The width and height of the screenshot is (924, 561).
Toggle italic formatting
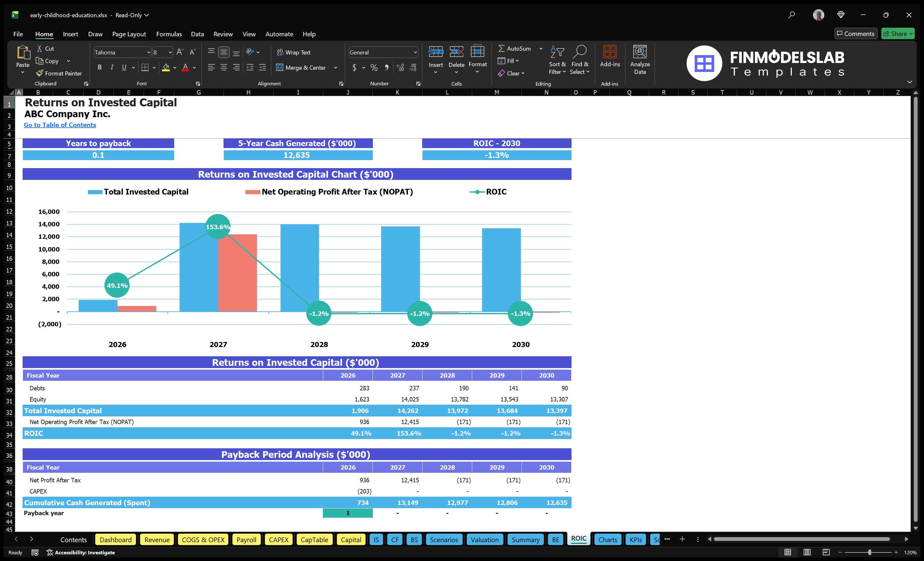point(111,67)
